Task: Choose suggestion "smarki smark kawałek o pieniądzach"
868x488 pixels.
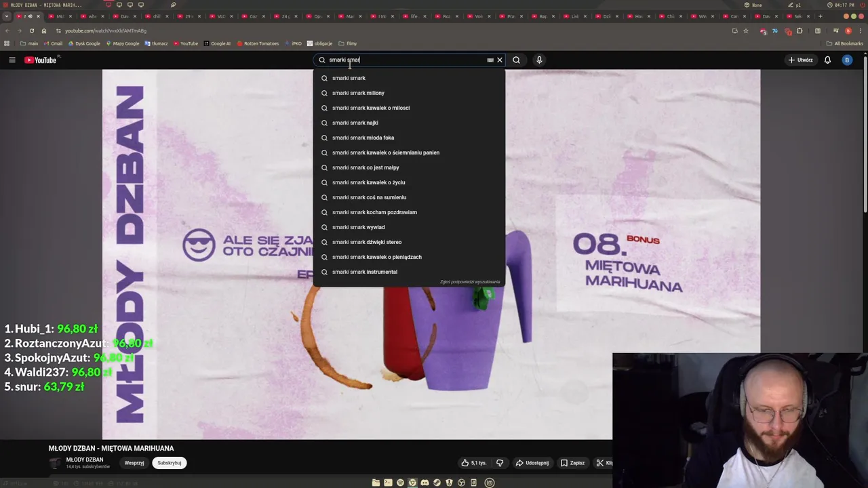Action: coord(410,257)
